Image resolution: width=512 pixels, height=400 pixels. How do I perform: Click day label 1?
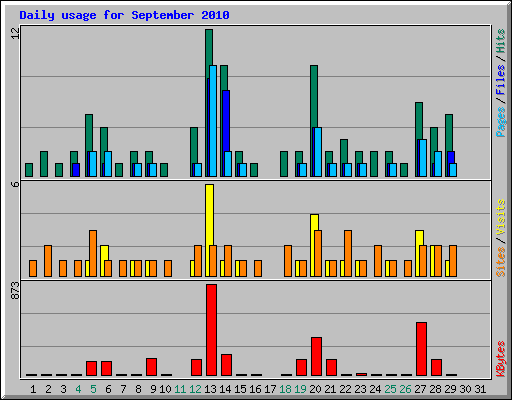(33, 389)
